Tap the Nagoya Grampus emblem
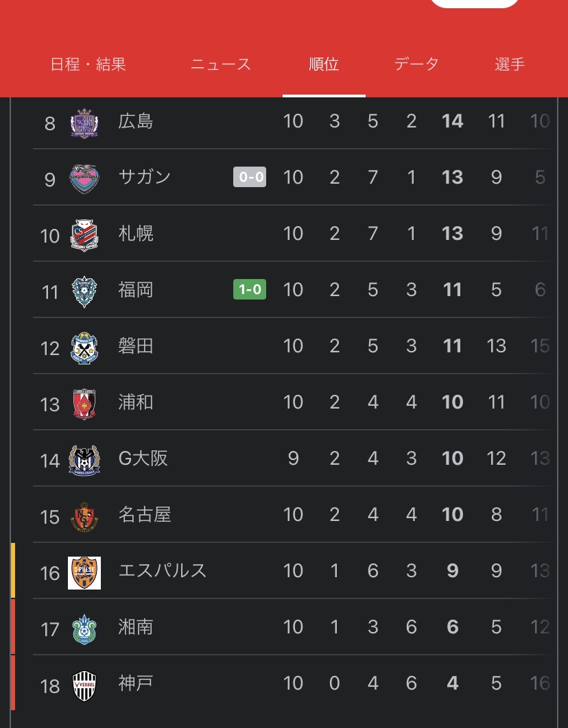The height and width of the screenshot is (728, 568). click(84, 516)
